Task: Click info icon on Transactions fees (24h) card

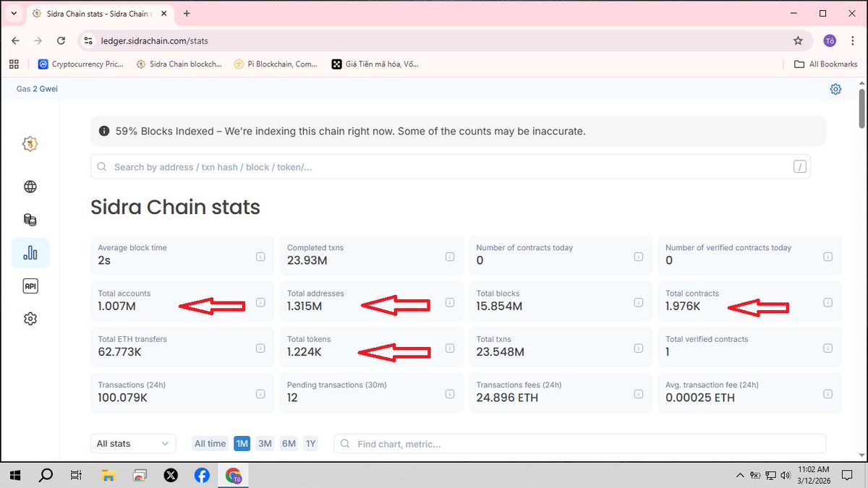Action: point(639,394)
